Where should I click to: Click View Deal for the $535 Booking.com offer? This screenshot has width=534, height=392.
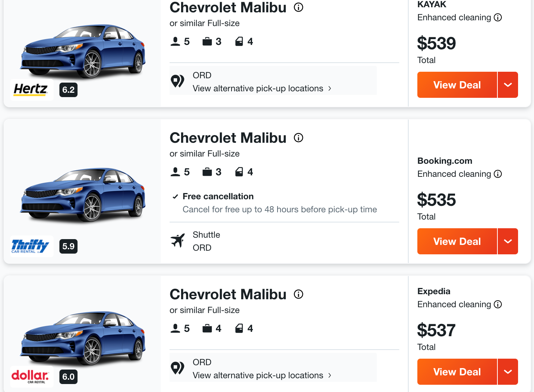(x=457, y=241)
